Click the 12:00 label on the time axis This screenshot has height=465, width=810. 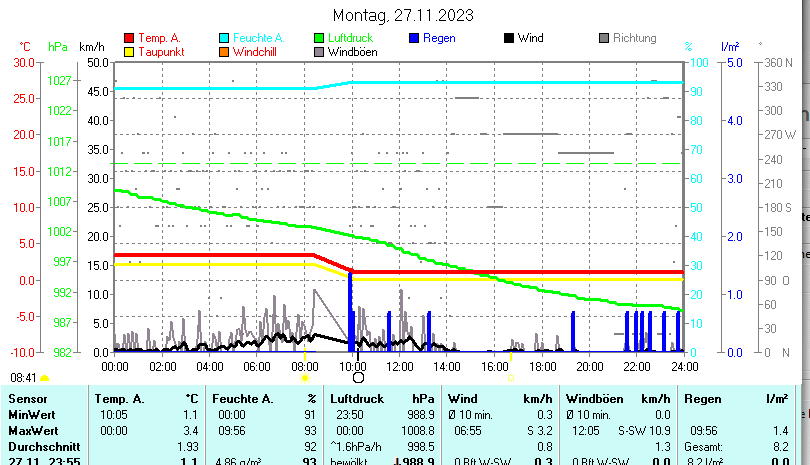(x=400, y=366)
